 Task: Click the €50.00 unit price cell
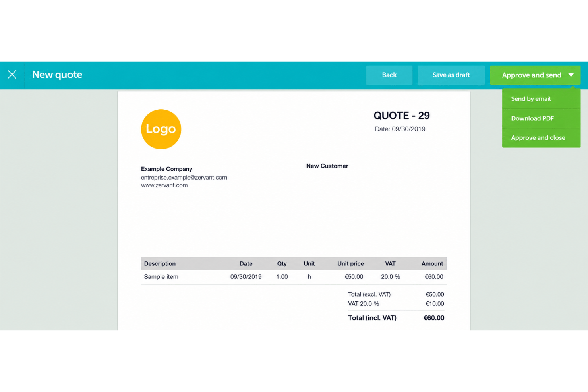pyautogui.click(x=354, y=277)
